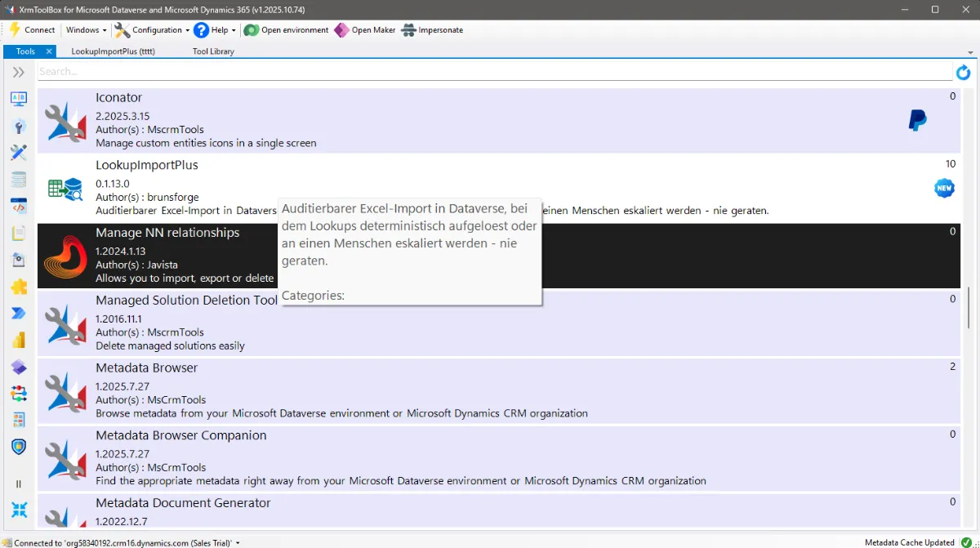
Task: Open the tab list dropdown arrow
Action: pyautogui.click(x=971, y=52)
